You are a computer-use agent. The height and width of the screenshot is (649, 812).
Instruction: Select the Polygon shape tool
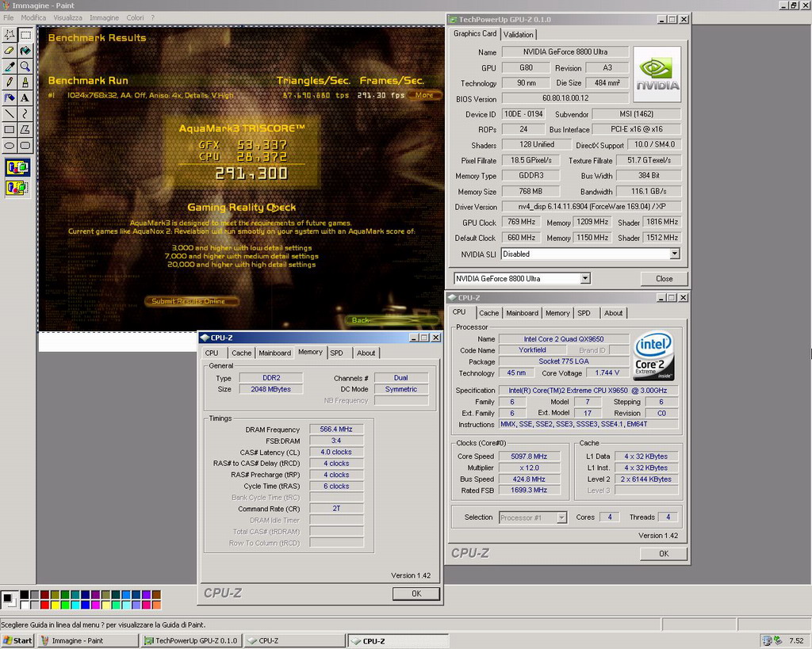[25, 129]
